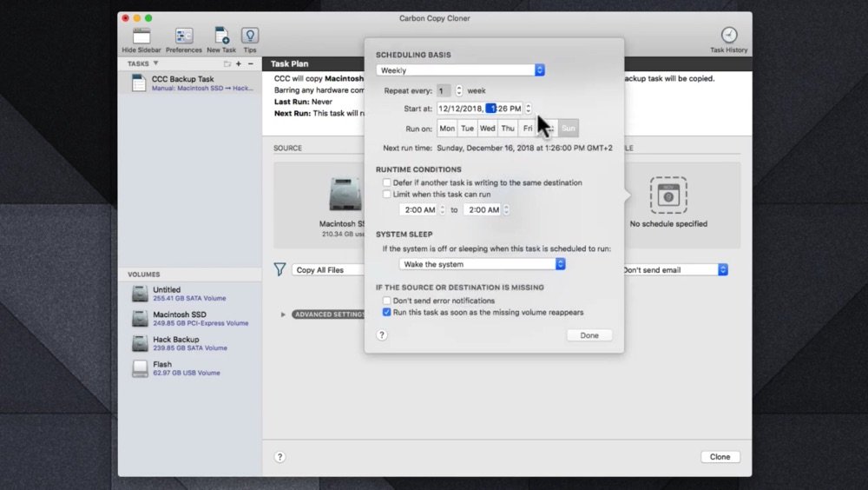Open Preferences from the toolbar
The width and height of the screenshot is (868, 490).
[184, 36]
